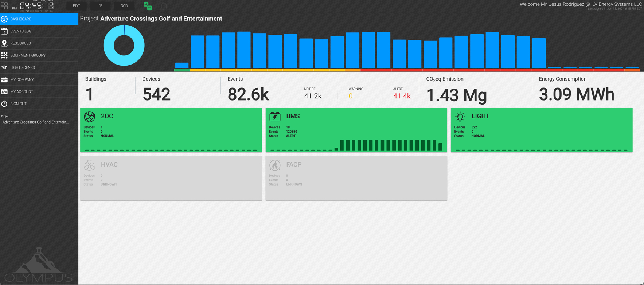Toggle the EDT timezone button

[x=76, y=6]
